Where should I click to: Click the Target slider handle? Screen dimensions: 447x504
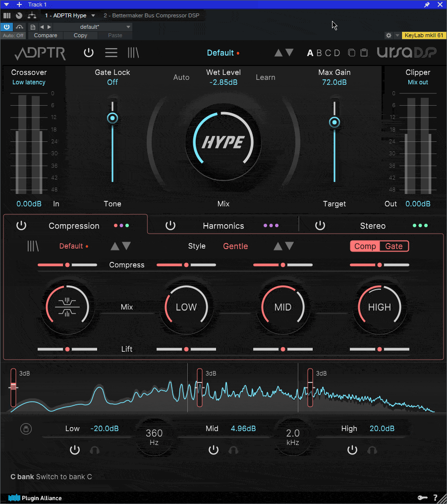pyautogui.click(x=335, y=122)
